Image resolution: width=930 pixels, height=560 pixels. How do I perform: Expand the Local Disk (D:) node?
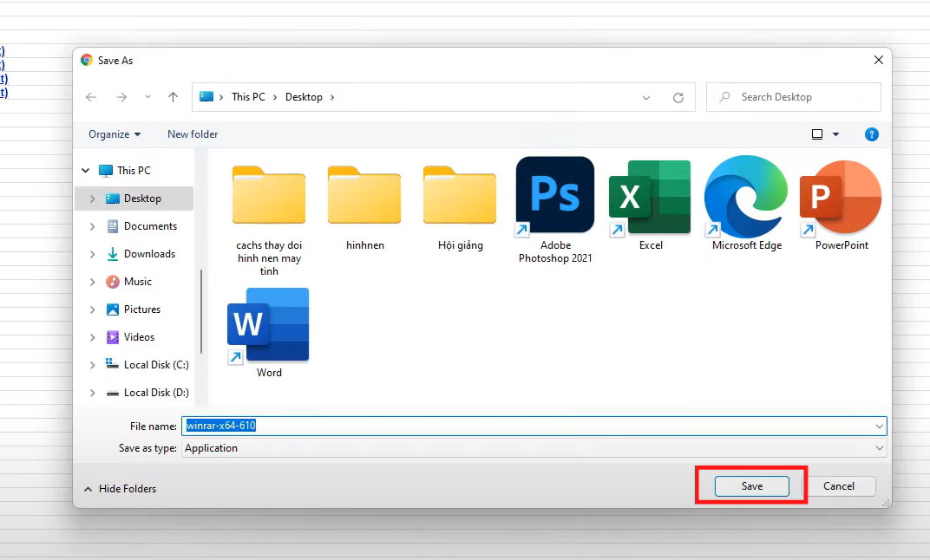coord(92,393)
